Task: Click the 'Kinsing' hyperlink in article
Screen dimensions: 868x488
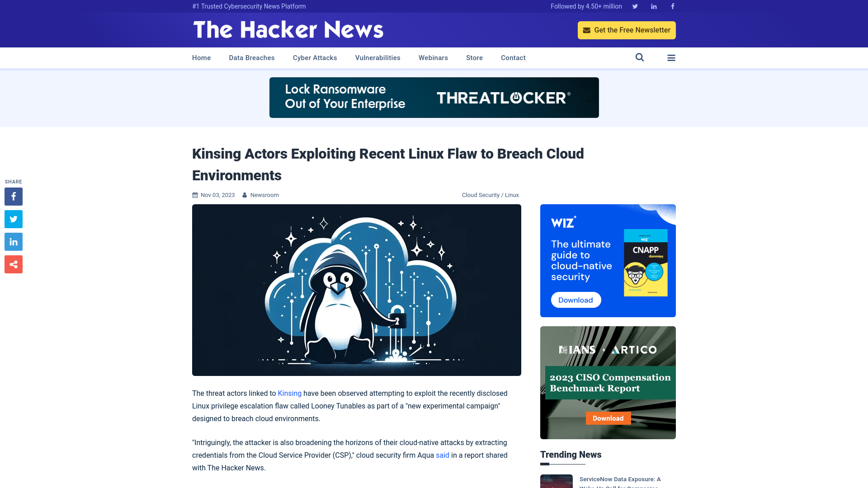Action: tap(290, 393)
